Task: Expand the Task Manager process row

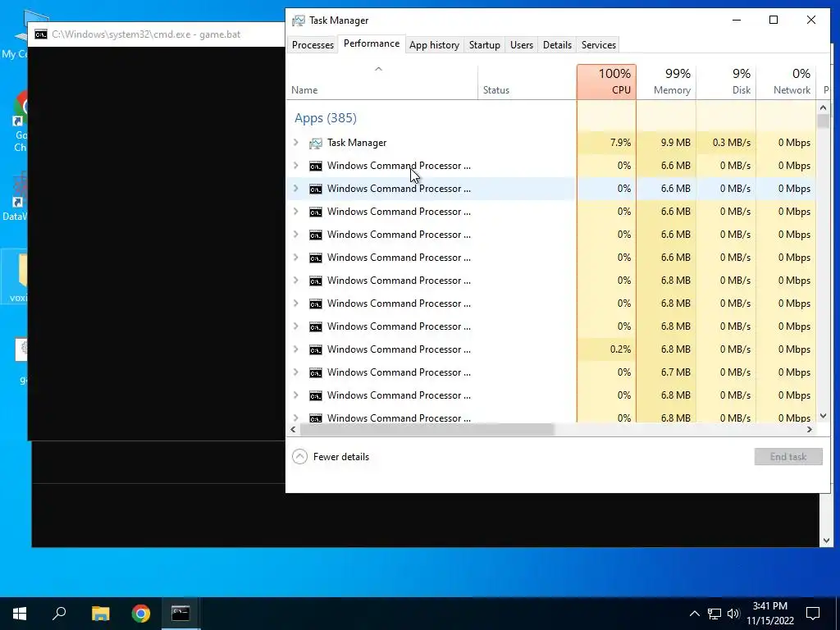Action: coord(295,143)
